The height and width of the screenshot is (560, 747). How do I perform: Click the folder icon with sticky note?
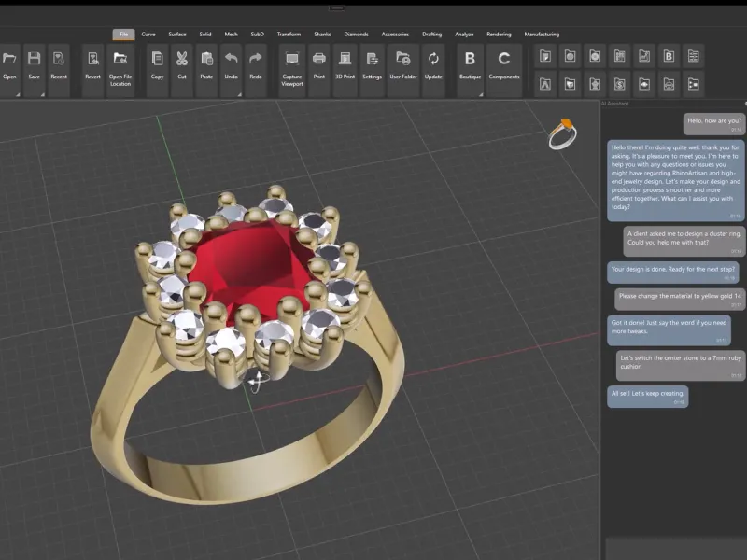[x=545, y=57]
